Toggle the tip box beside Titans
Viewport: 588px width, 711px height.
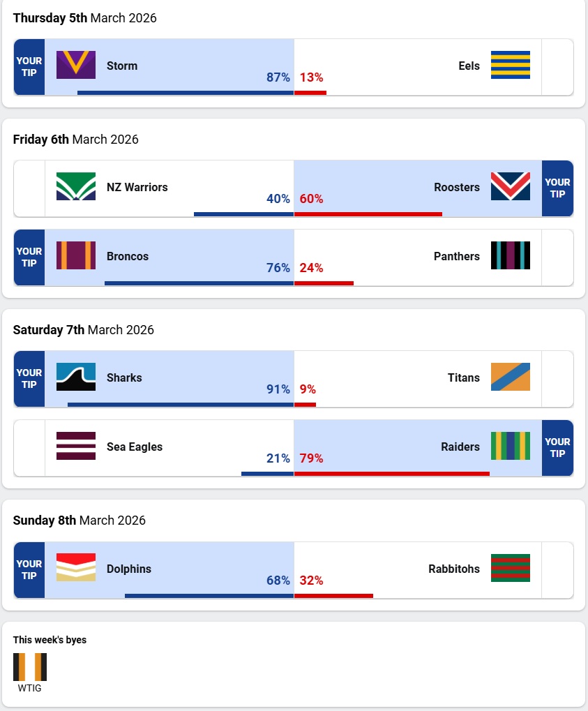[557, 379]
